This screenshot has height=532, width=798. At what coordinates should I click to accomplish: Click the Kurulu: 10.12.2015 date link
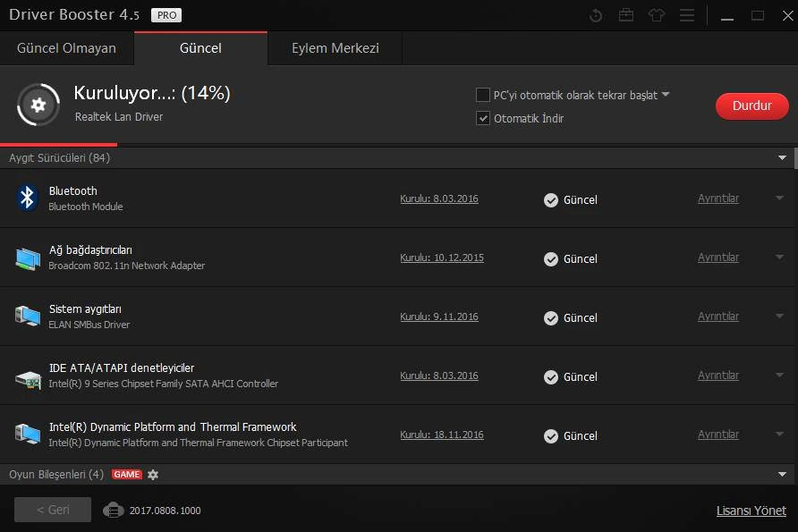(442, 258)
